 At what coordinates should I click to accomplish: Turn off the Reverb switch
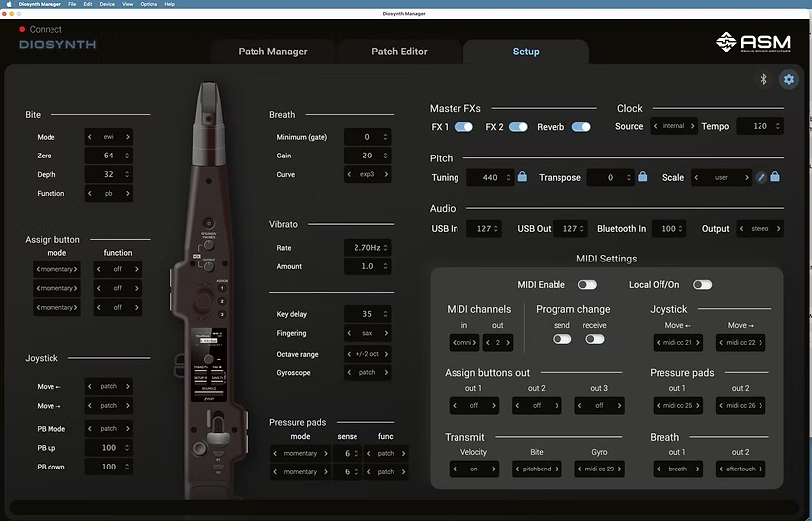(581, 127)
